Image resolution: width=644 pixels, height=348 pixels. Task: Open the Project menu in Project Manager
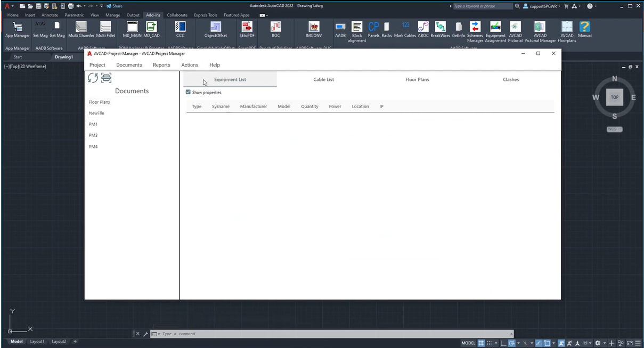[x=97, y=65]
